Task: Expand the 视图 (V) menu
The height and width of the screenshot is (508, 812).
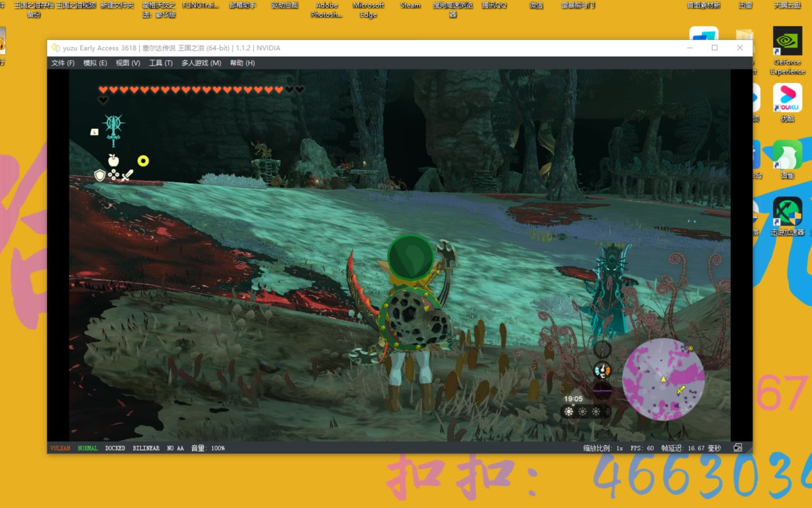Action: (127, 63)
